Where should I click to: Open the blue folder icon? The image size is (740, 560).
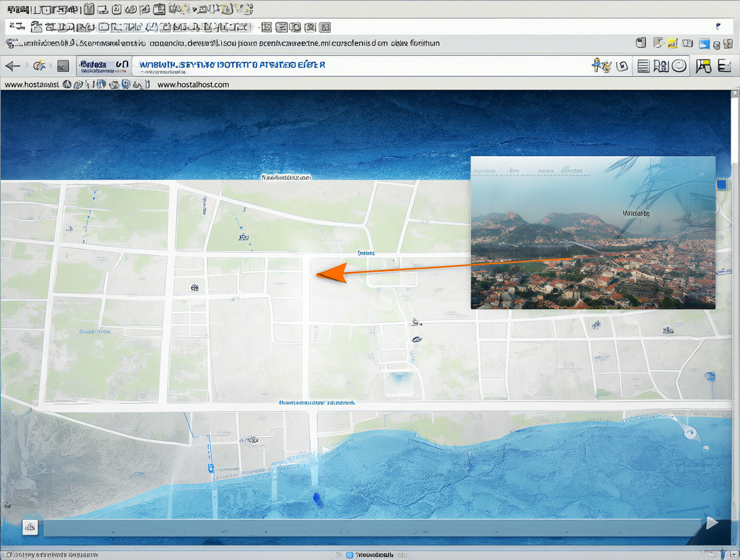[x=704, y=44]
